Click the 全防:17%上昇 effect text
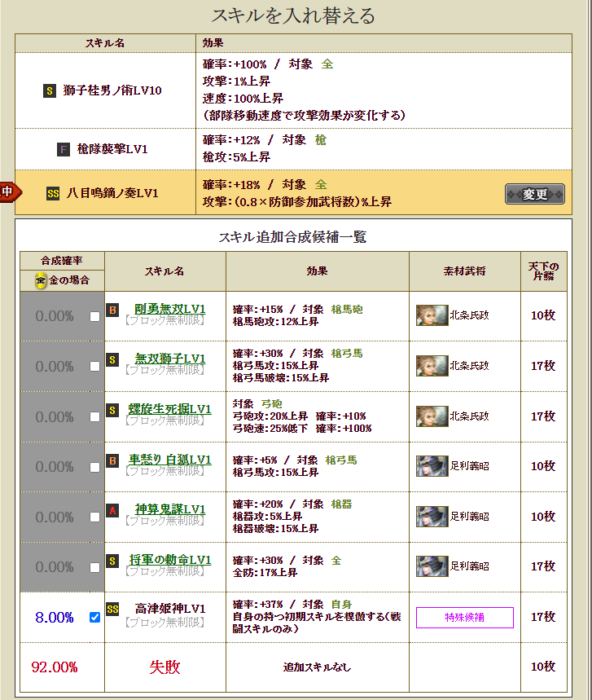592x700 pixels. (265, 573)
